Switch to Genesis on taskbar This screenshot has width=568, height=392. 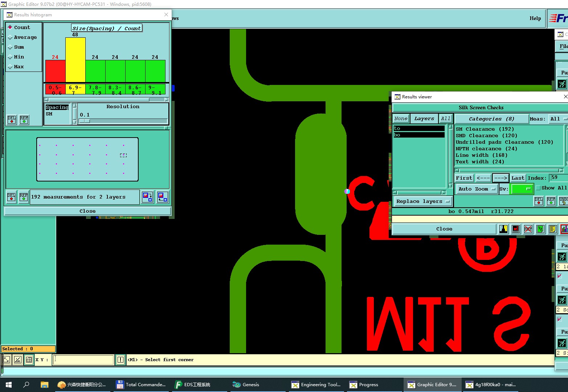(246, 385)
